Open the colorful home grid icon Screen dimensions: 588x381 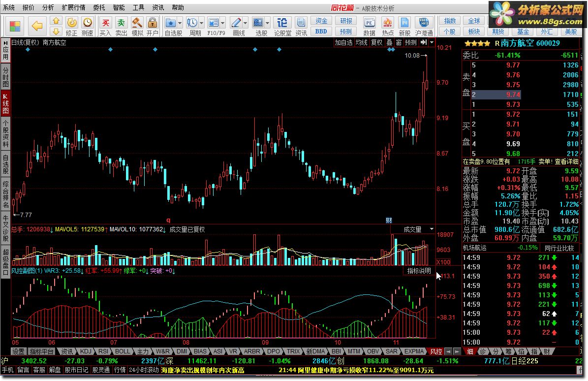click(15, 26)
